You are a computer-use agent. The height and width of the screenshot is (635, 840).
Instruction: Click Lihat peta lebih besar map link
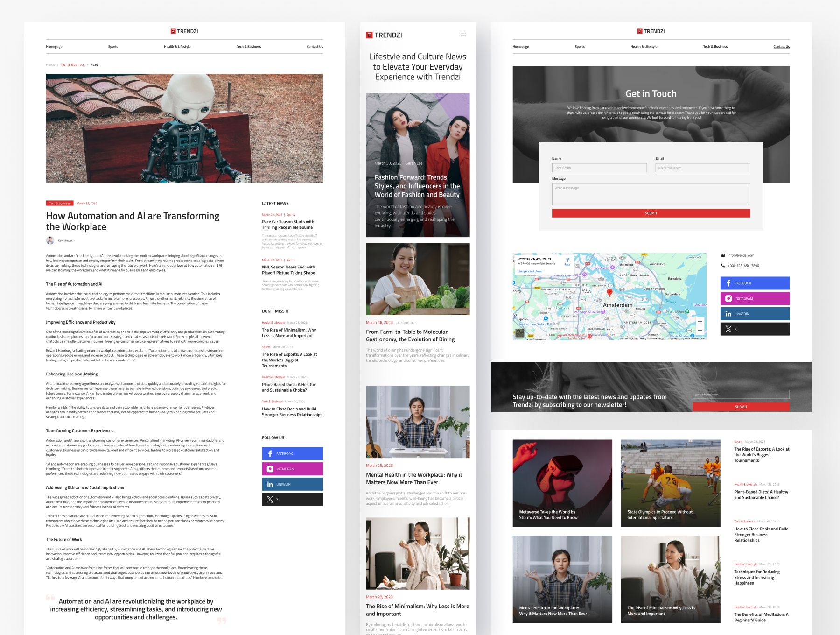530,271
